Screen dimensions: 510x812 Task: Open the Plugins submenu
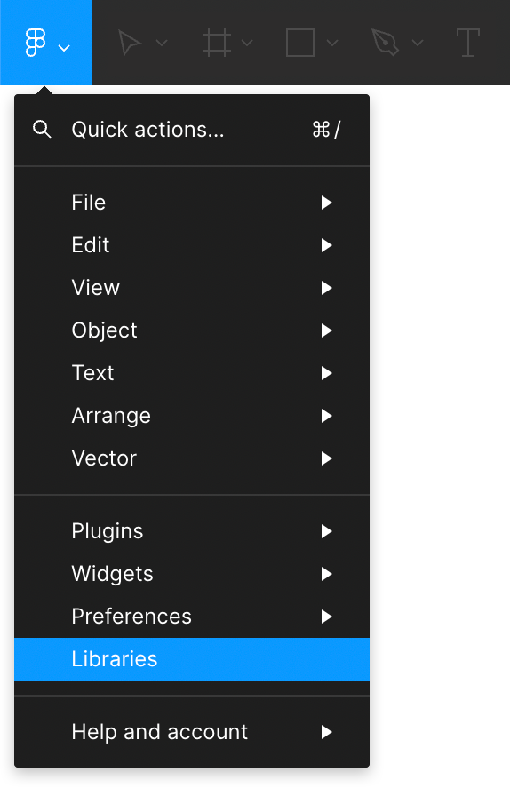192,531
